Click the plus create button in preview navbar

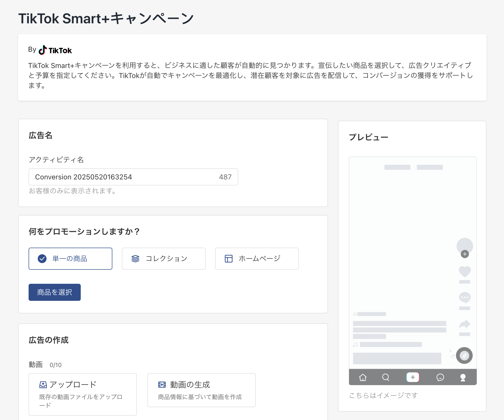[x=413, y=377]
